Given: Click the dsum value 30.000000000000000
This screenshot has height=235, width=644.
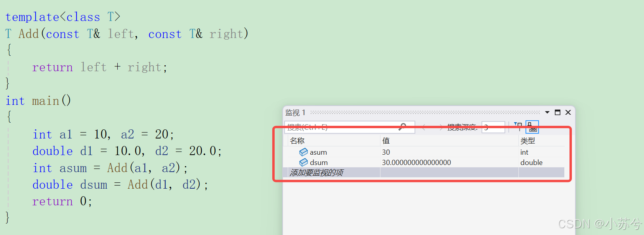Looking at the screenshot, I should [x=417, y=163].
